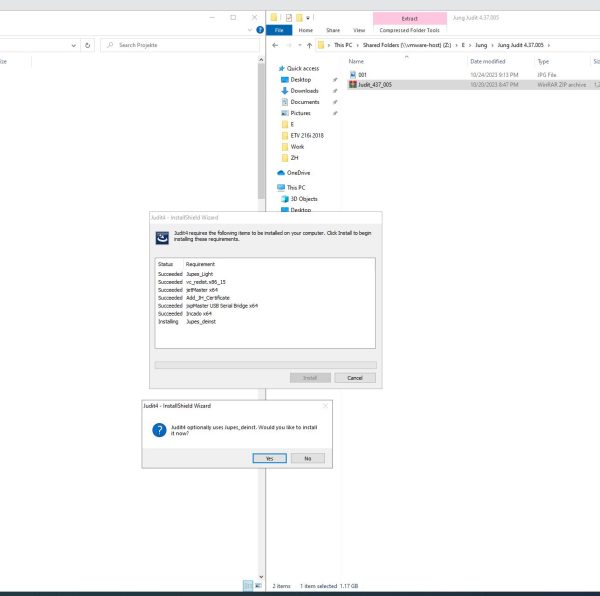Navigate up one folder level

click(x=309, y=45)
